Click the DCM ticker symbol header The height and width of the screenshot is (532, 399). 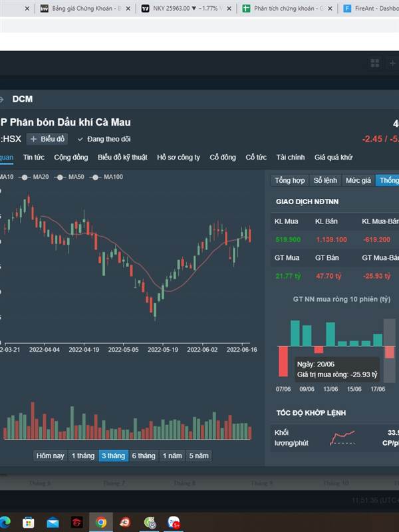tap(23, 99)
